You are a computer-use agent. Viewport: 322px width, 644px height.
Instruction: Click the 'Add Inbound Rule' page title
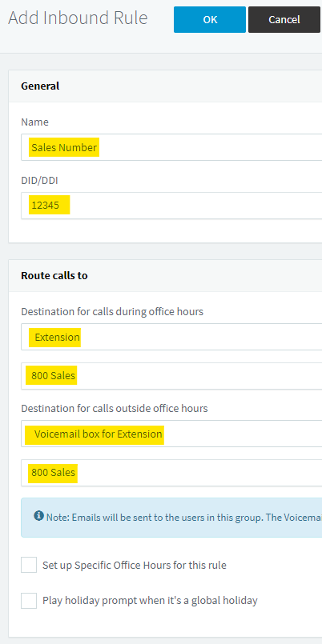[x=78, y=18]
